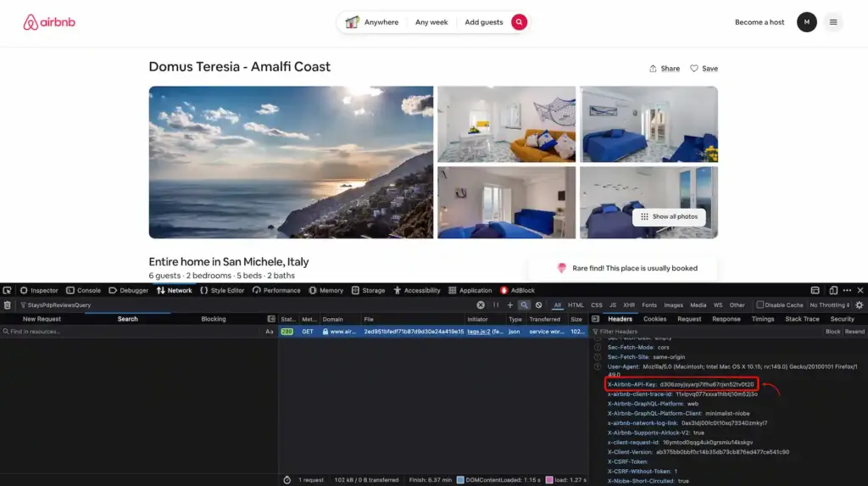868x486 pixels.
Task: Click the X-Client-Version header row
Action: (x=698, y=452)
